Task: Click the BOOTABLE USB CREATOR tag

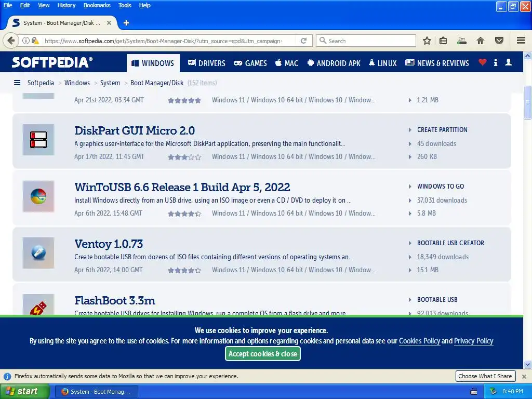Action: click(450, 243)
